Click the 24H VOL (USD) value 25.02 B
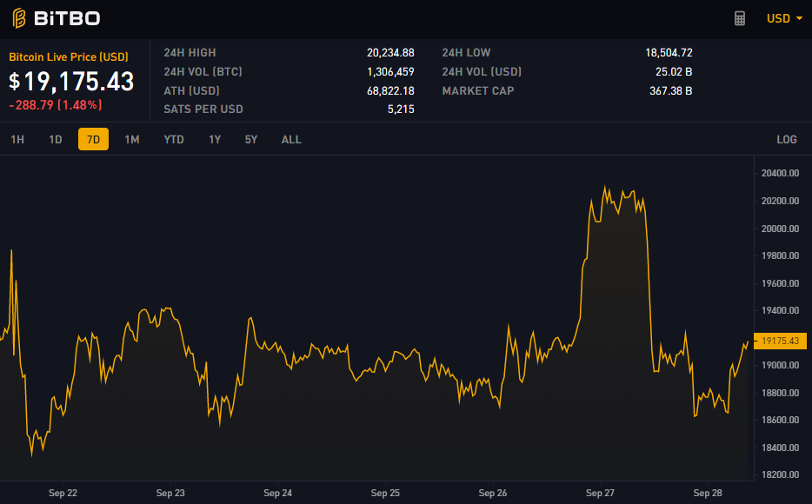 tap(674, 72)
